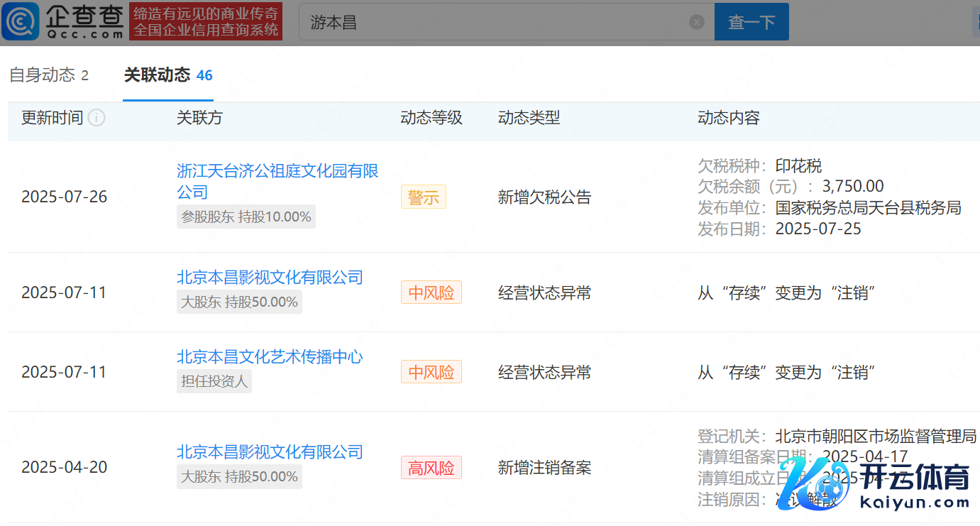Click 中风险 badge for 北京本昌文化艺术传播中心 row

point(431,372)
